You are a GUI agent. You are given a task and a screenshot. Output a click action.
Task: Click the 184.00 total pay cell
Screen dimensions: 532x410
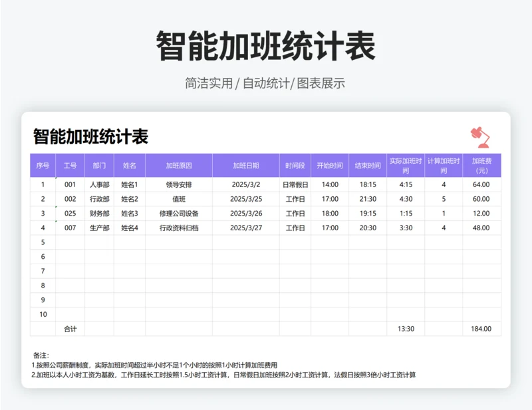coord(481,329)
